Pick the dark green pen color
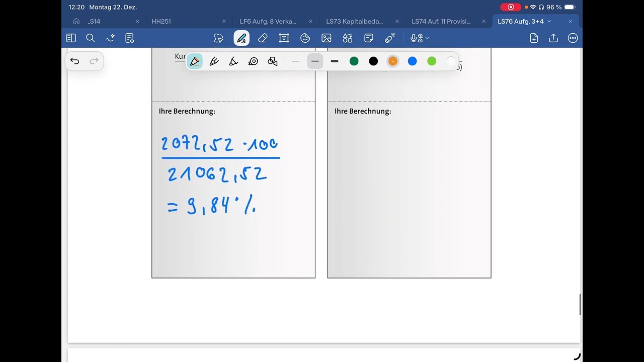The image size is (644, 362). pyautogui.click(x=354, y=61)
